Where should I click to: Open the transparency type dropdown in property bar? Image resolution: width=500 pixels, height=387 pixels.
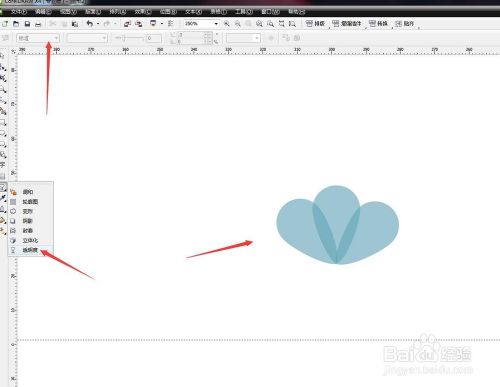click(x=38, y=38)
